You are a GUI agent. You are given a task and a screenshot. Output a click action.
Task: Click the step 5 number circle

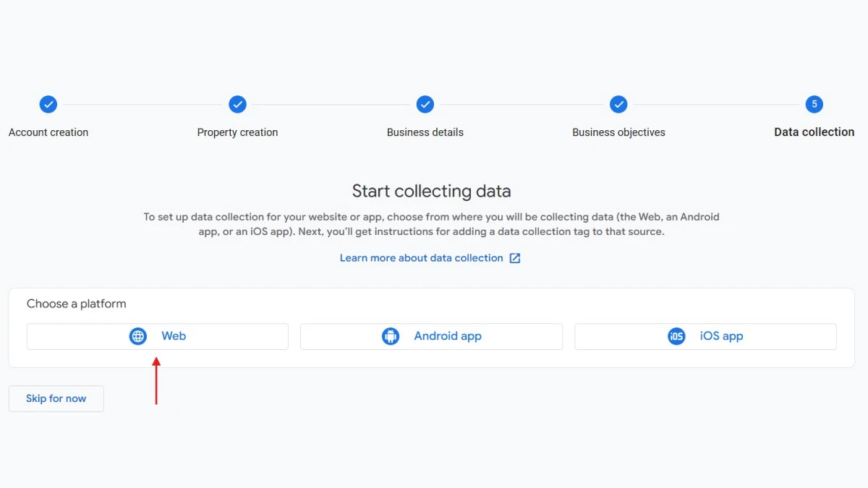point(814,104)
